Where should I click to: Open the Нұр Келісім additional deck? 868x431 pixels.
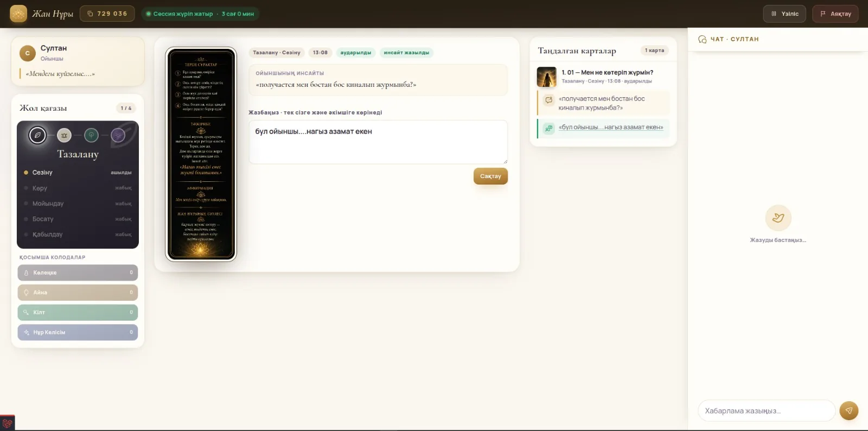pyautogui.click(x=78, y=332)
